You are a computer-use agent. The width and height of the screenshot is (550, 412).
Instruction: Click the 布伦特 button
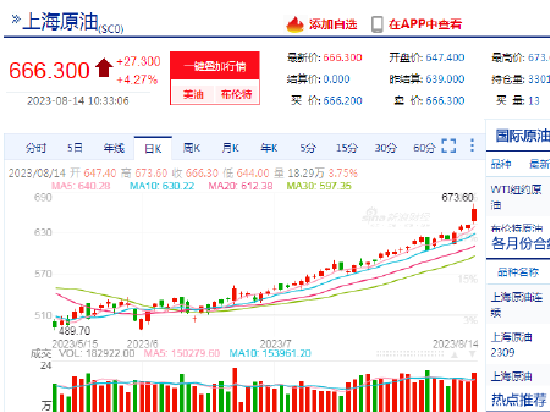[236, 94]
